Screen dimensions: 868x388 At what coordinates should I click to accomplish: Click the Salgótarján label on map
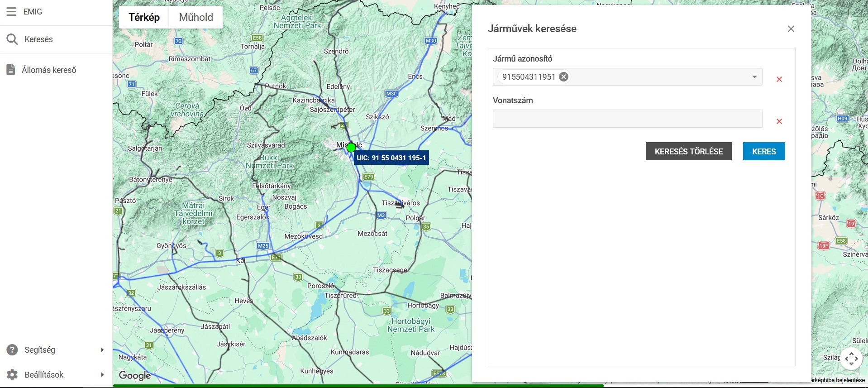coord(145,148)
